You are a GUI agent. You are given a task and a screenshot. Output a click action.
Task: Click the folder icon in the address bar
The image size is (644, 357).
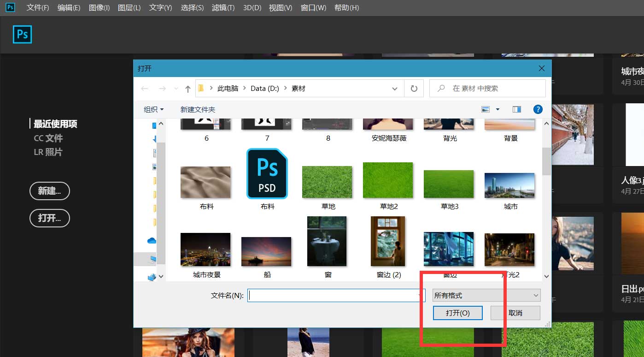[201, 88]
